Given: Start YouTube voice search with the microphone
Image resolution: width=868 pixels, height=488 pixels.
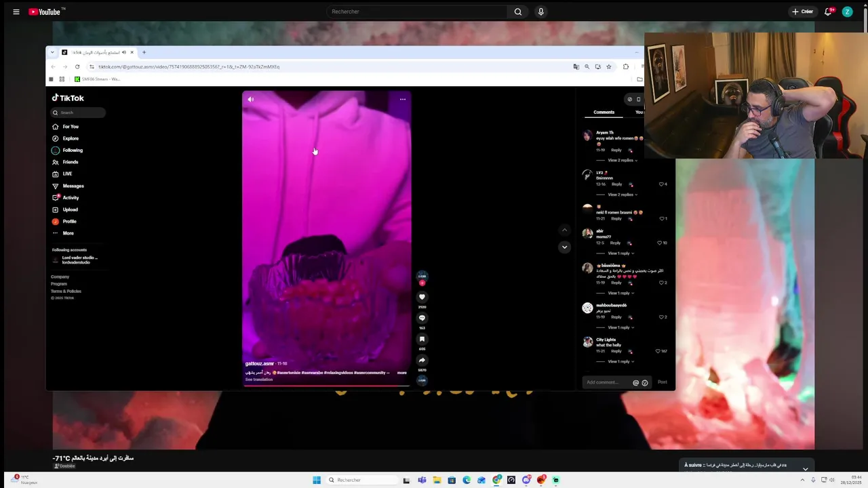Looking at the screenshot, I should click(540, 12).
